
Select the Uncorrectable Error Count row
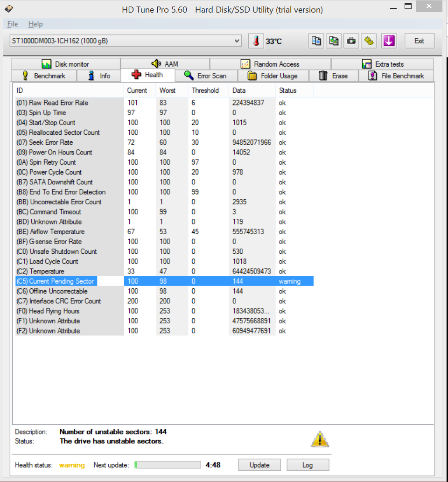(x=165, y=202)
